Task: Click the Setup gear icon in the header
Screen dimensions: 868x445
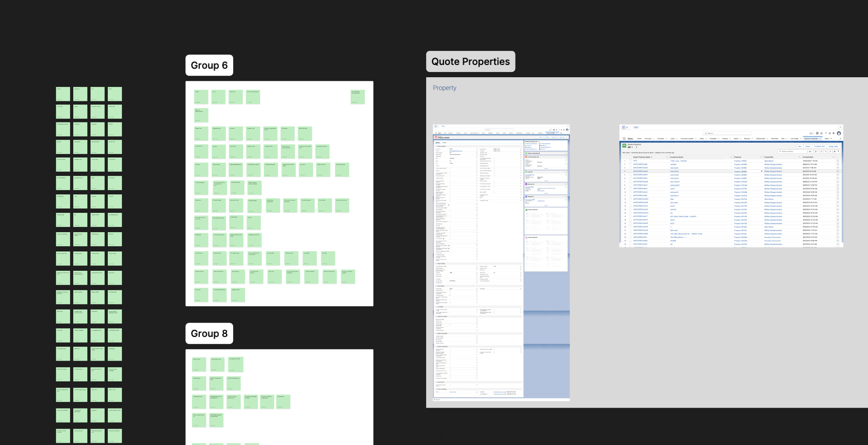Action: click(x=829, y=133)
